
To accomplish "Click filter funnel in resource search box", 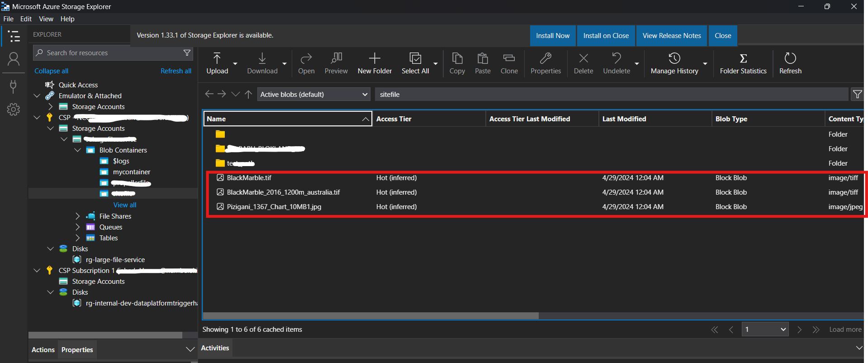I will (x=187, y=53).
